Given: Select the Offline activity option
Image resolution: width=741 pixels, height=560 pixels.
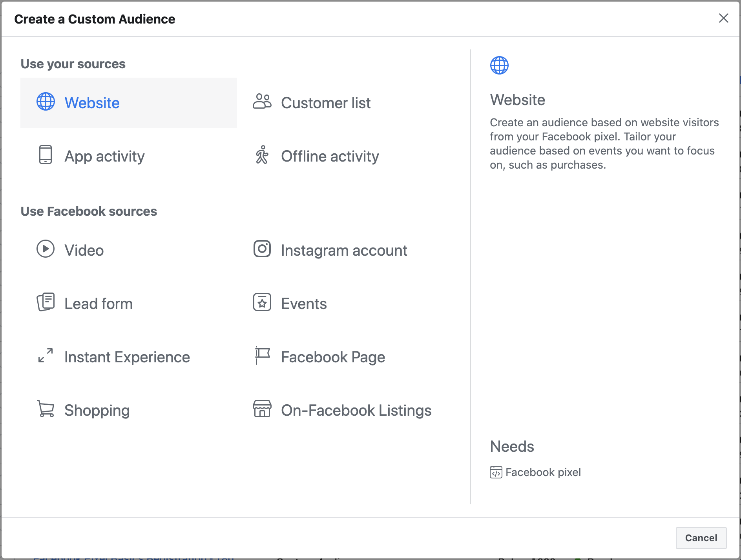Looking at the screenshot, I should [345, 156].
